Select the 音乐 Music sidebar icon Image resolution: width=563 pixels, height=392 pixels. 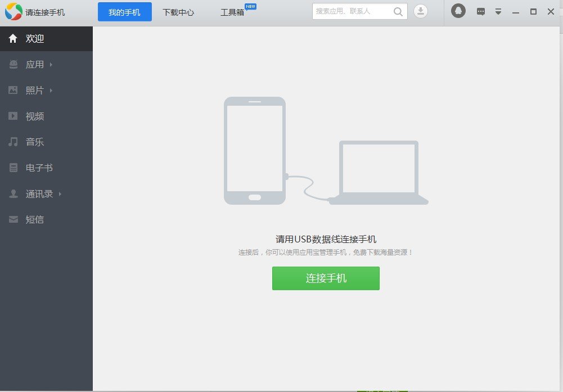(x=13, y=142)
